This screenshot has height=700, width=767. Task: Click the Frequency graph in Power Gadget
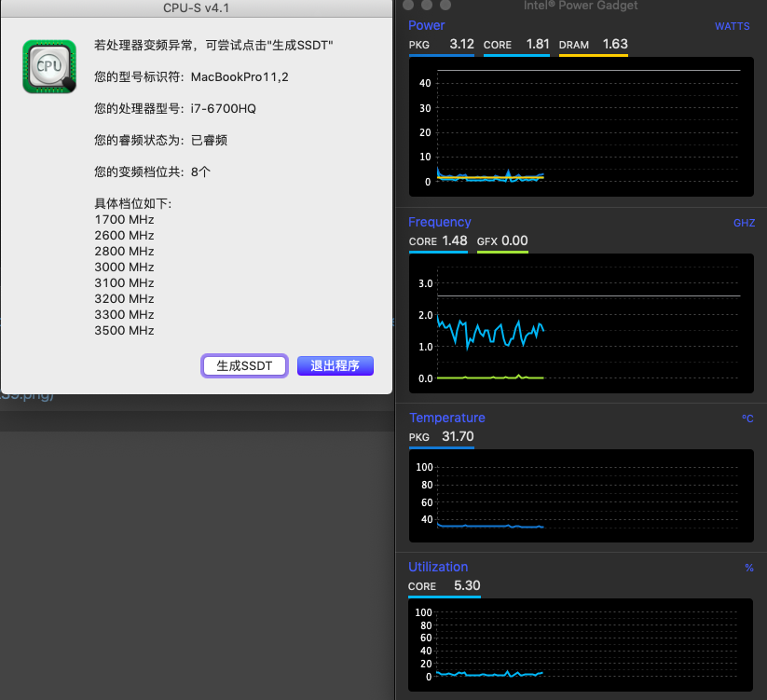pyautogui.click(x=582, y=323)
